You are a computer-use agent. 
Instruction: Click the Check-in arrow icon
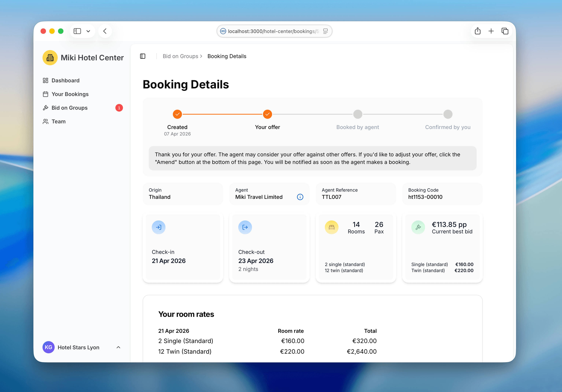coord(158,227)
